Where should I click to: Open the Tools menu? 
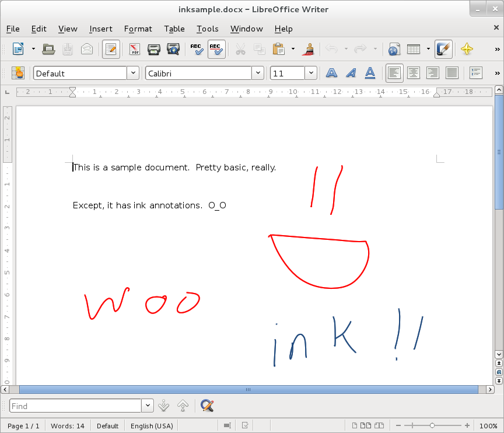208,29
